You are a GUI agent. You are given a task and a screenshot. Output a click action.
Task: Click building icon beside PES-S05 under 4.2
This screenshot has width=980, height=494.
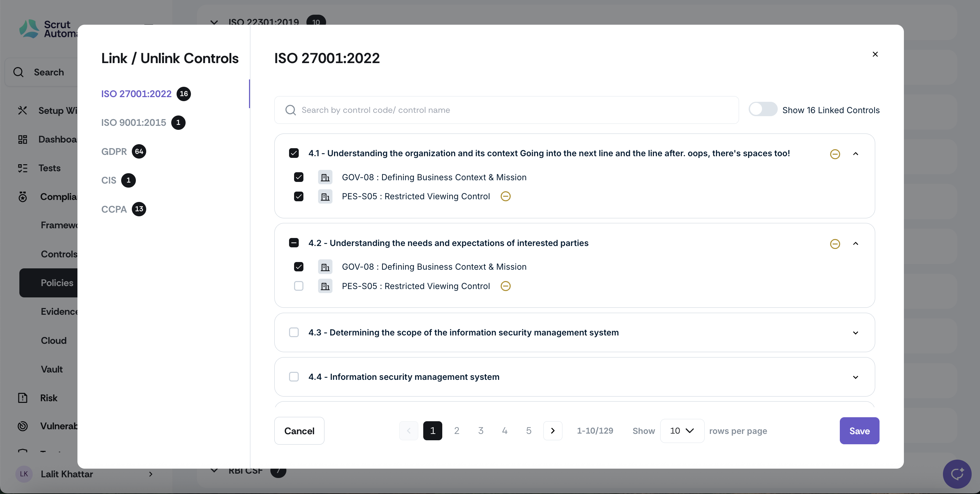click(x=325, y=286)
